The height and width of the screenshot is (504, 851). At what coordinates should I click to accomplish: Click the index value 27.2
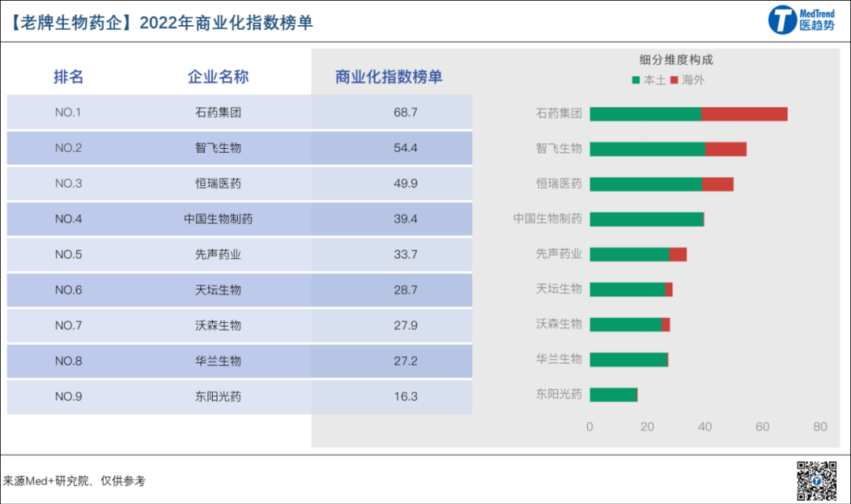pos(406,361)
